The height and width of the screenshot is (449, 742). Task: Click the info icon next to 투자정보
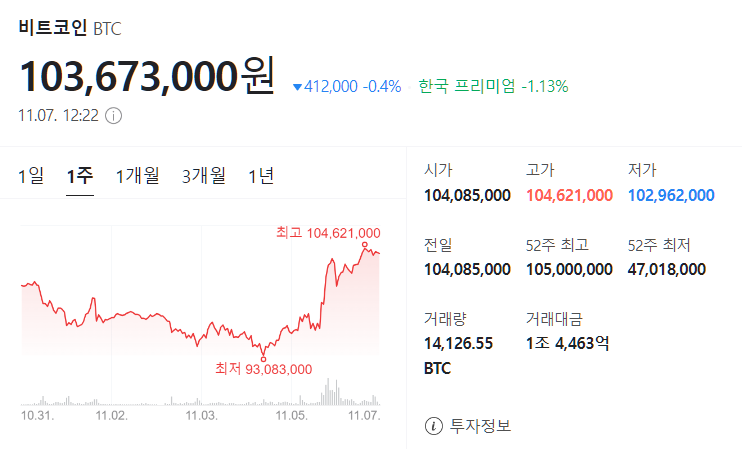pyautogui.click(x=433, y=426)
